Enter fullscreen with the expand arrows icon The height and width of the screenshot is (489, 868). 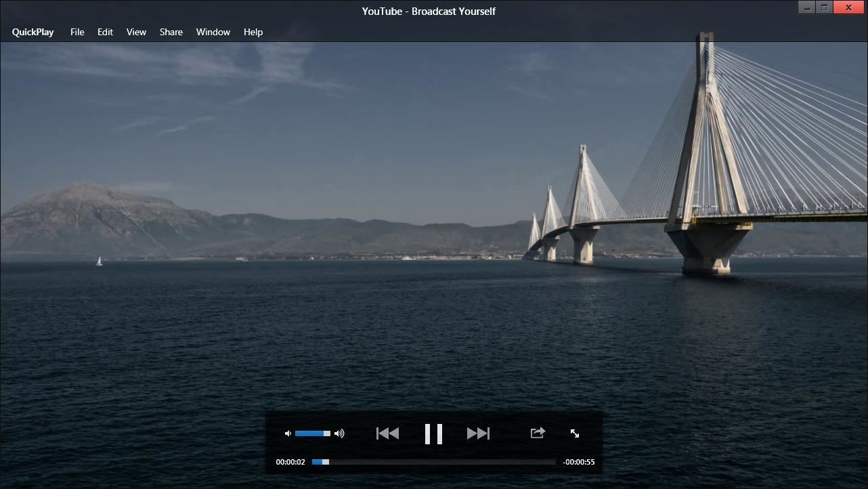[575, 433]
